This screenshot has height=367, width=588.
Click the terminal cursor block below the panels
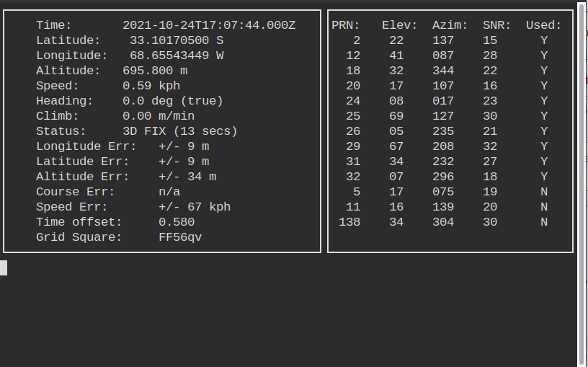tap(4, 268)
